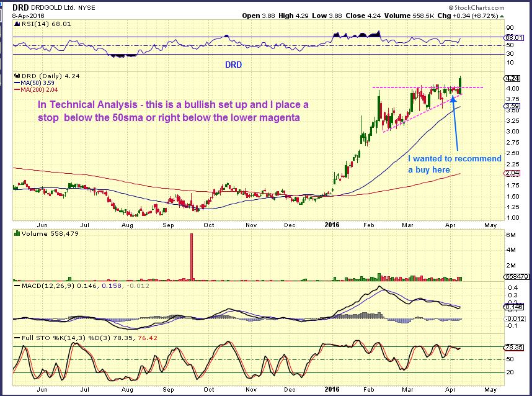532x396 pixels.
Task: Open the StockCharts.com copyright link
Action: point(476,7)
